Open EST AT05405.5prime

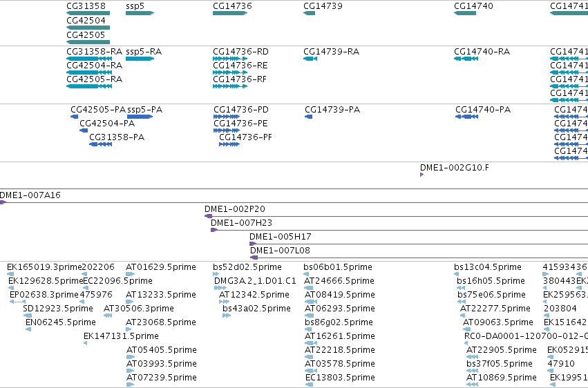162,350
